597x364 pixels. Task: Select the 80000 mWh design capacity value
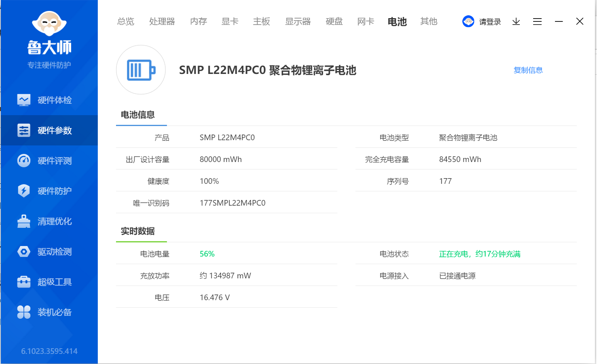221,160
